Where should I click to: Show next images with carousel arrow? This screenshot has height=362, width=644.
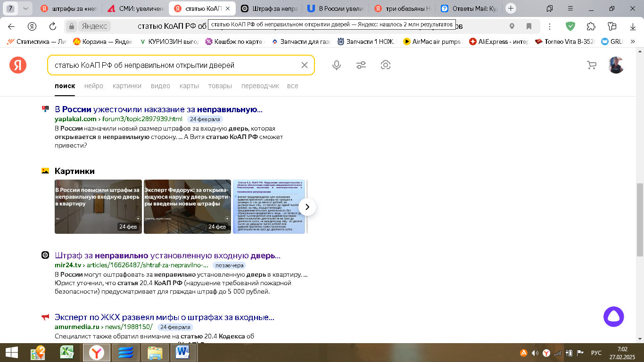(x=307, y=207)
